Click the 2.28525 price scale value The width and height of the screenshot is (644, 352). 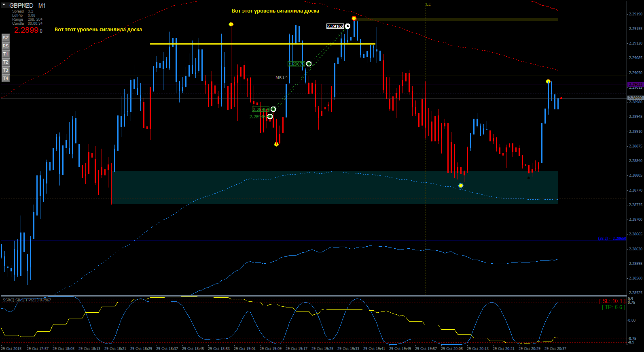point(636,293)
